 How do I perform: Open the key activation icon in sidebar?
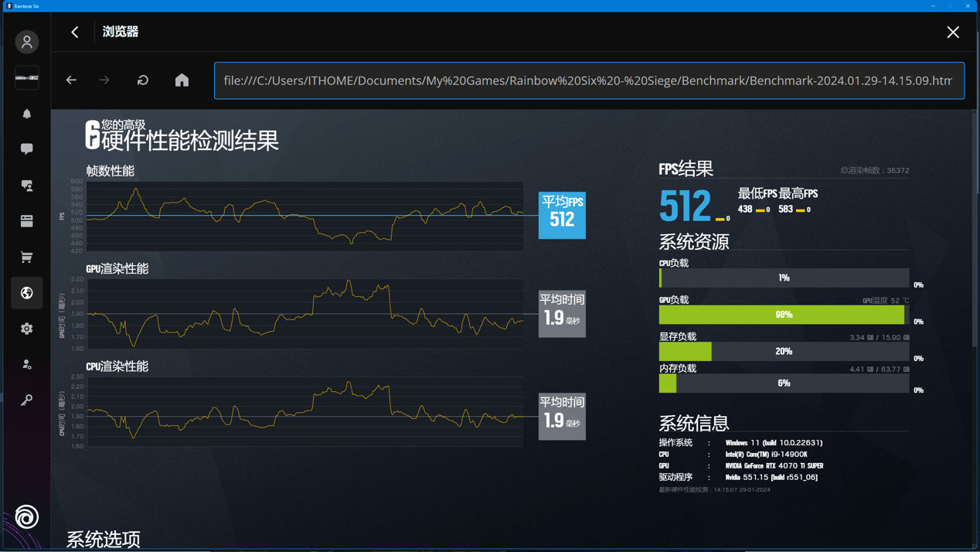27,400
